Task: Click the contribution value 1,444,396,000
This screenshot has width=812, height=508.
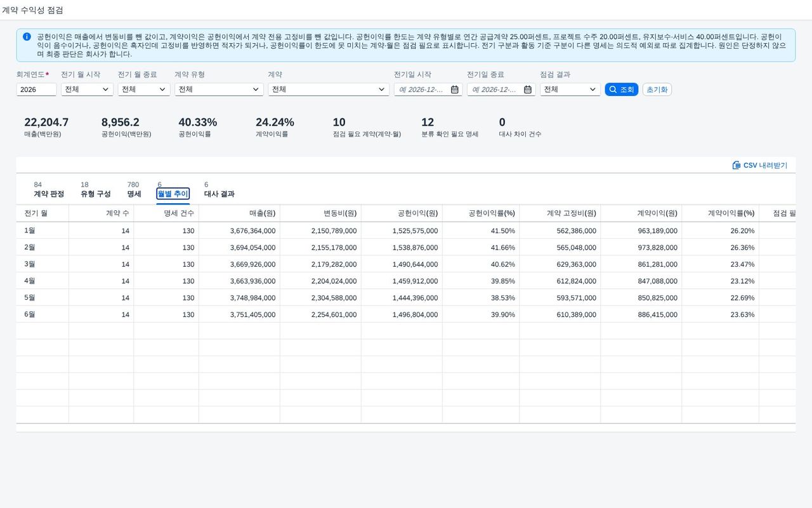Action: [x=415, y=298]
